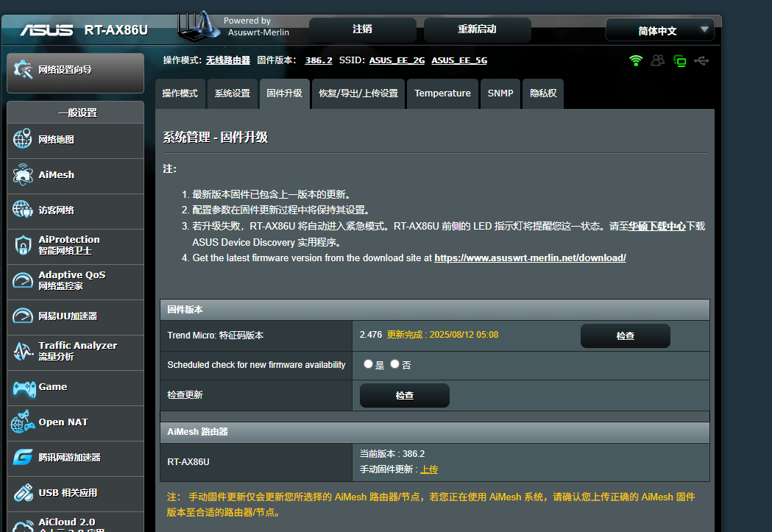This screenshot has height=532, width=772.
Task: Click the USB status icon
Action: pos(701,60)
